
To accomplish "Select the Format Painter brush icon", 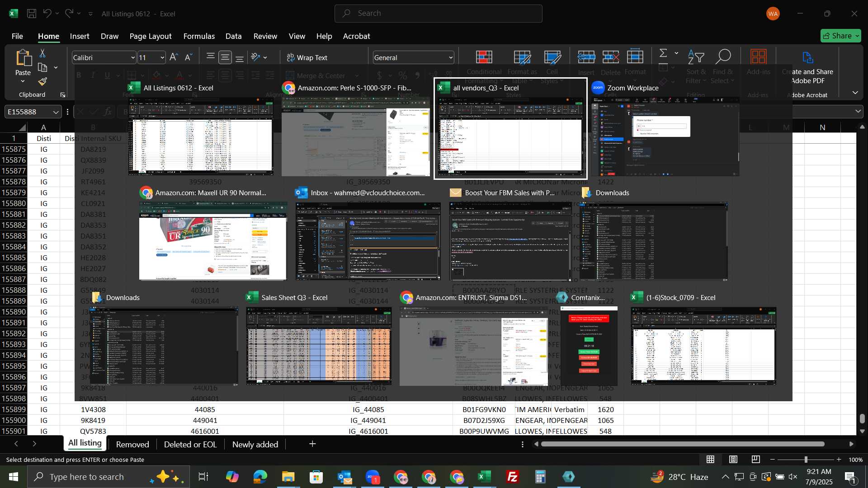I will [x=42, y=81].
